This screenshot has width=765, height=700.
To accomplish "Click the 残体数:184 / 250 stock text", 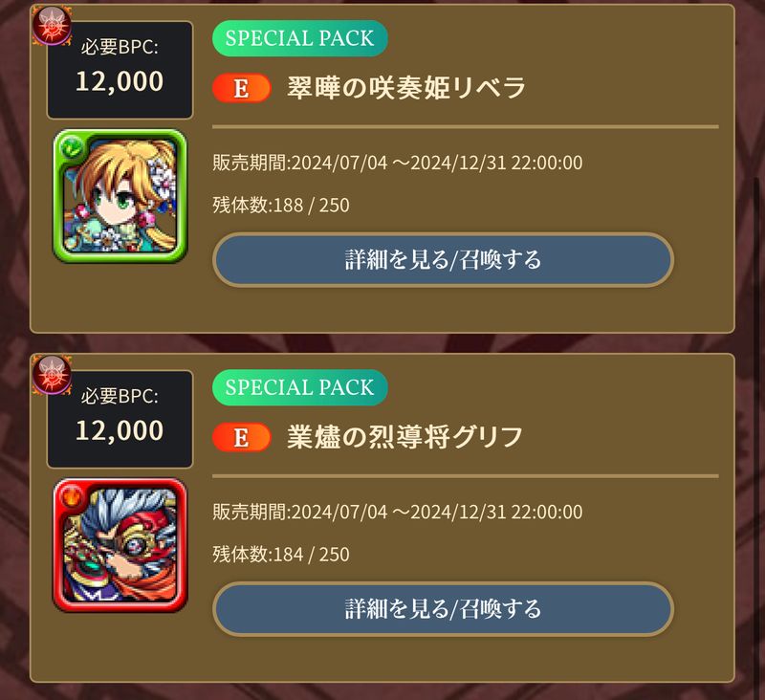I will coord(281,555).
